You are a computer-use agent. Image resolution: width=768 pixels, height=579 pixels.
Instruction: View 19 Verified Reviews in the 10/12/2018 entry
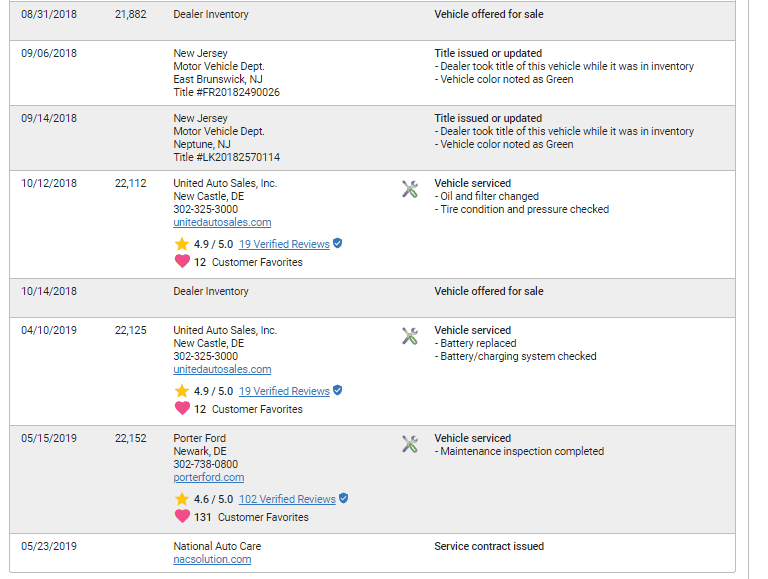(284, 244)
